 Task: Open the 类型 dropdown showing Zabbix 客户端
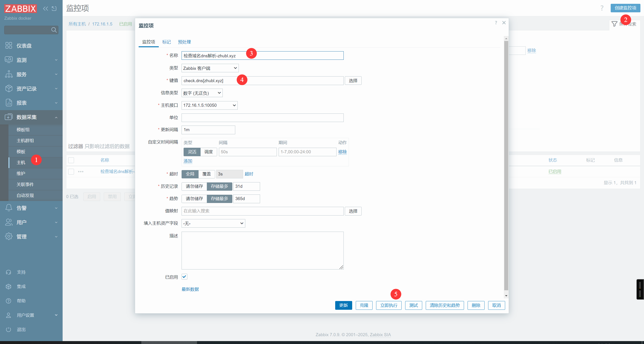pos(210,68)
